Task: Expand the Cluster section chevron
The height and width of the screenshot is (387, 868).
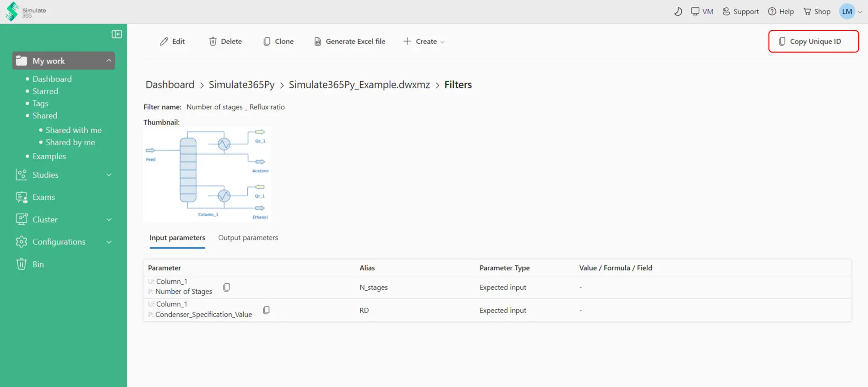Action: tap(109, 220)
